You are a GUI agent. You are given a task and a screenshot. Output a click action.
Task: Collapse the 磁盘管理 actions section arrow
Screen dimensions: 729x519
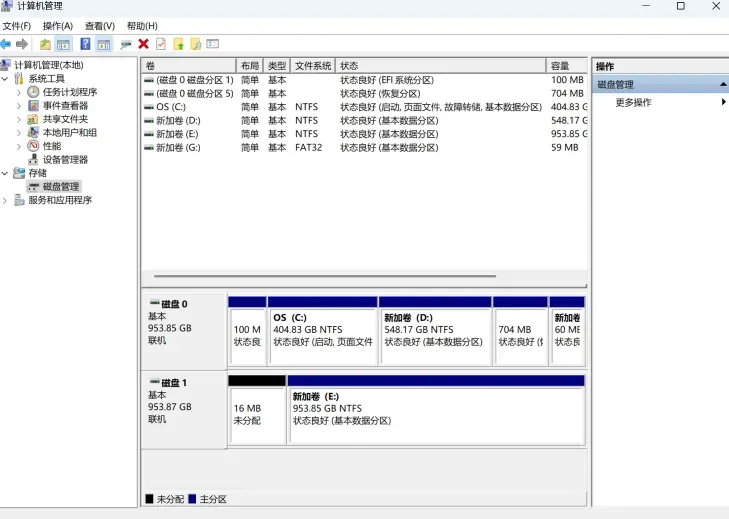tap(723, 84)
